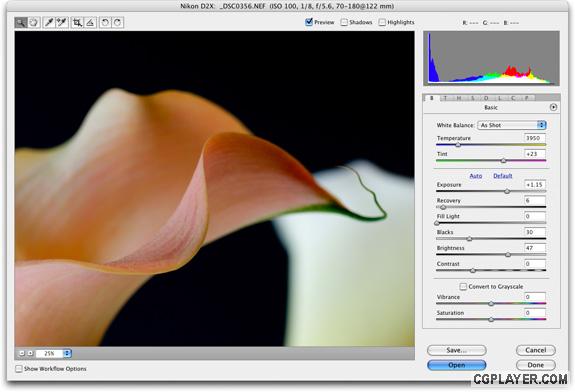Rotate image counterclockwise
The width and height of the screenshot is (575, 392).
pos(105,23)
